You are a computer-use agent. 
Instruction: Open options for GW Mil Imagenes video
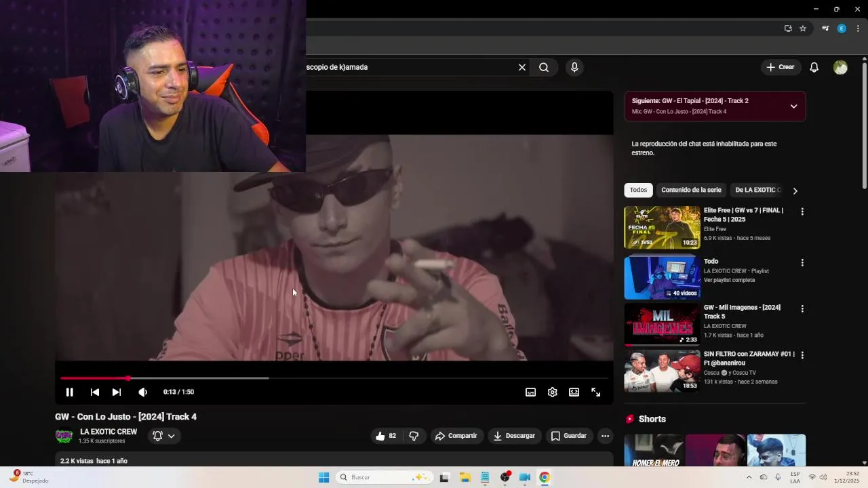[802, 308]
